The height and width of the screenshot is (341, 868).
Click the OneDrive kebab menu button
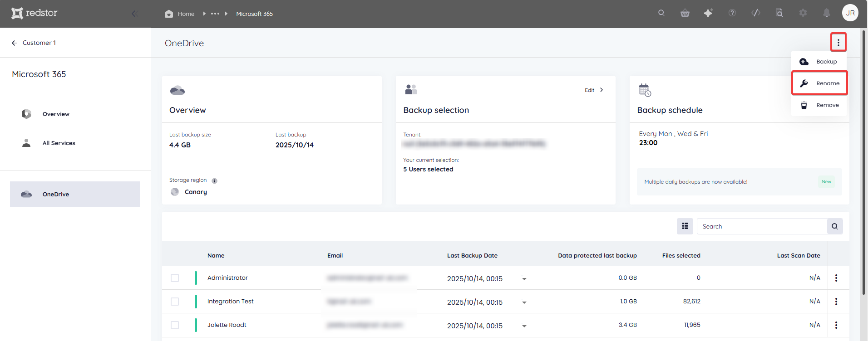click(838, 43)
